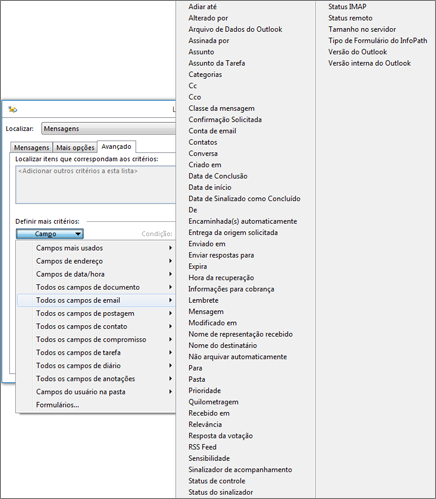
Task: Expand Todos os campos de compromisso
Action: point(96,339)
